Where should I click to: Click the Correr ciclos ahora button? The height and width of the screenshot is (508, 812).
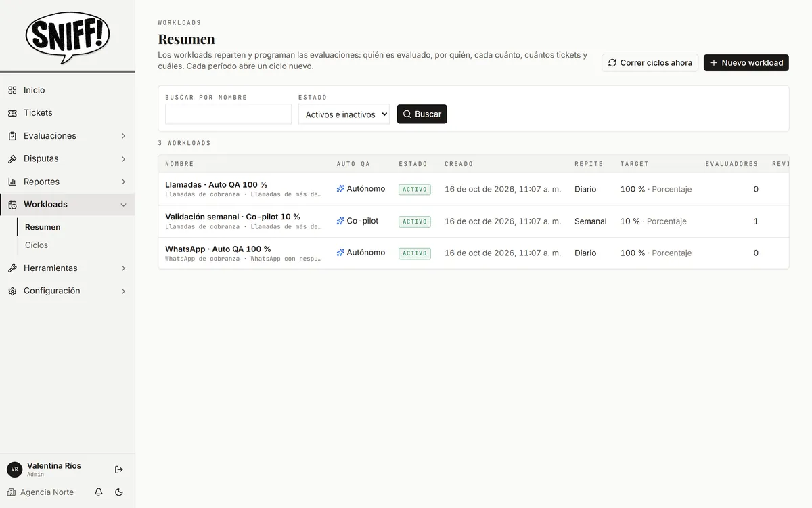point(650,63)
